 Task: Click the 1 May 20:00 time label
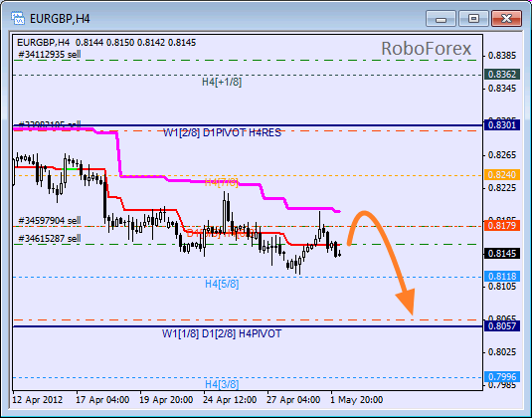357,400
